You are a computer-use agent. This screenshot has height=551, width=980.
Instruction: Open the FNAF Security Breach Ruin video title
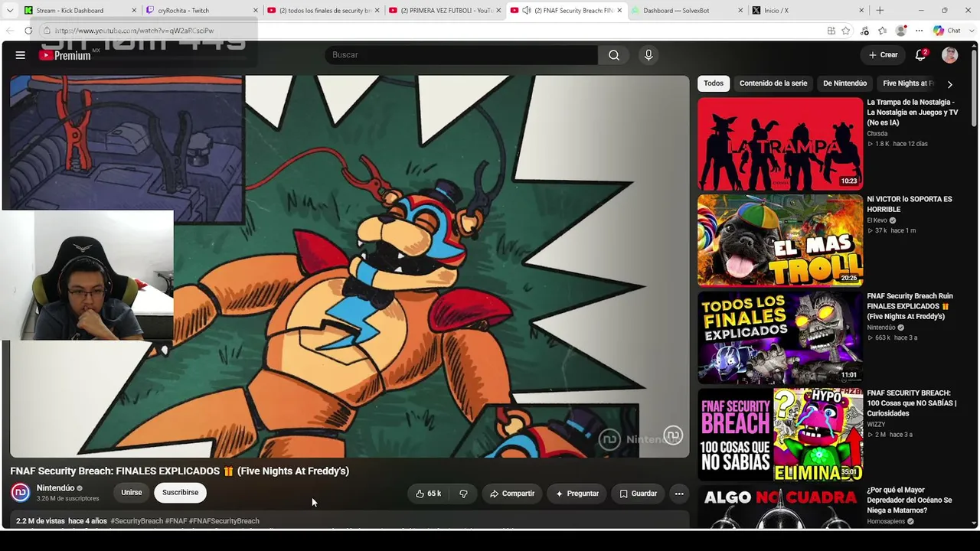(x=911, y=306)
